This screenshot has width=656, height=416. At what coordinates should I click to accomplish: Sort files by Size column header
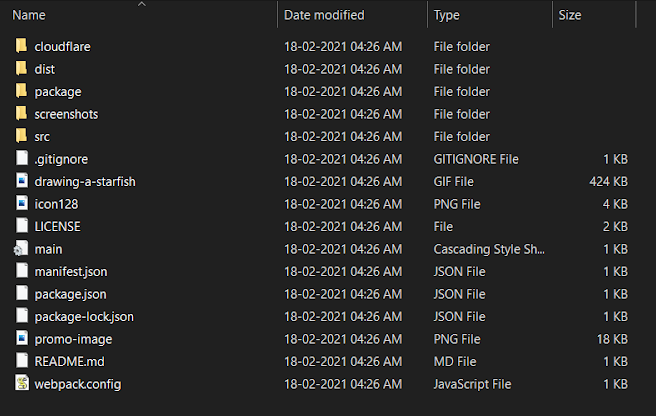coord(570,15)
